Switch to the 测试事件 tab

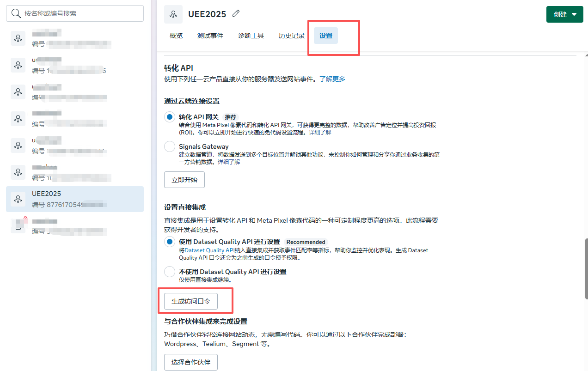pyautogui.click(x=210, y=36)
